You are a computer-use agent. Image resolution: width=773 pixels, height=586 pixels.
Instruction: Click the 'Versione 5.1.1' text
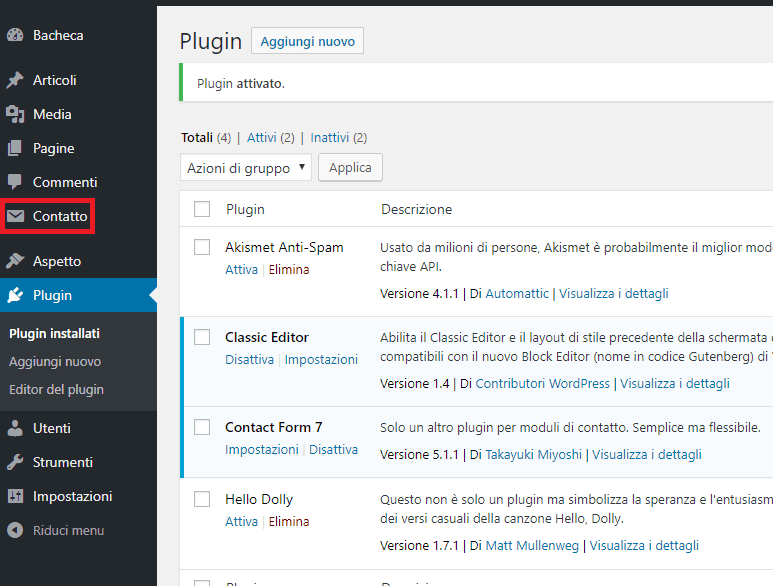tap(419, 454)
